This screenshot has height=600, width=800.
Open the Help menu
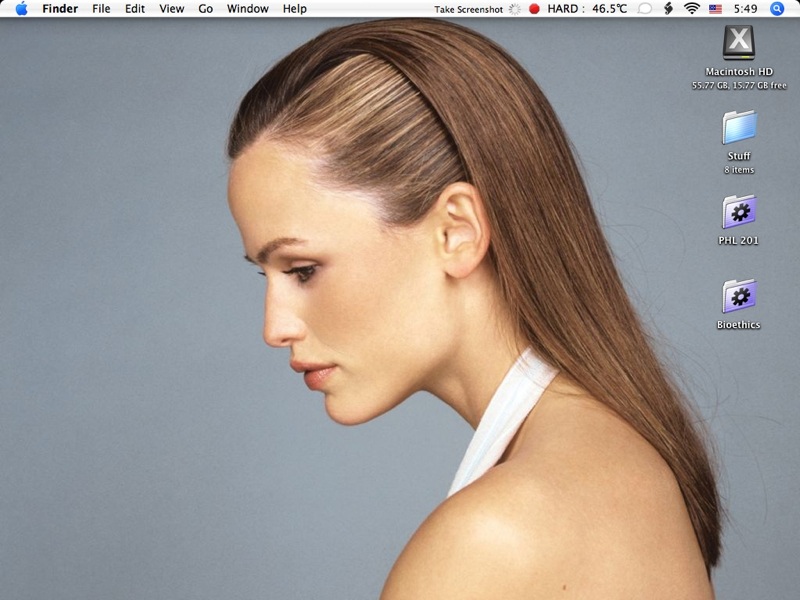[295, 9]
